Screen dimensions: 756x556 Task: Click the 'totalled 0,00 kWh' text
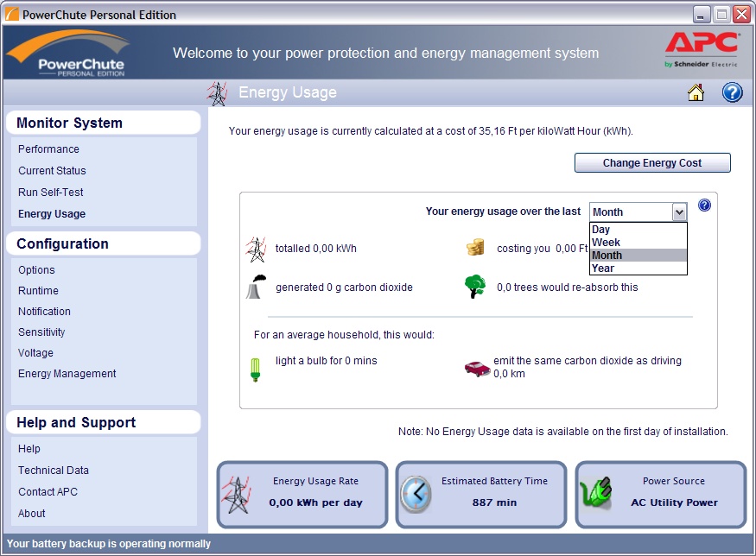coord(316,249)
